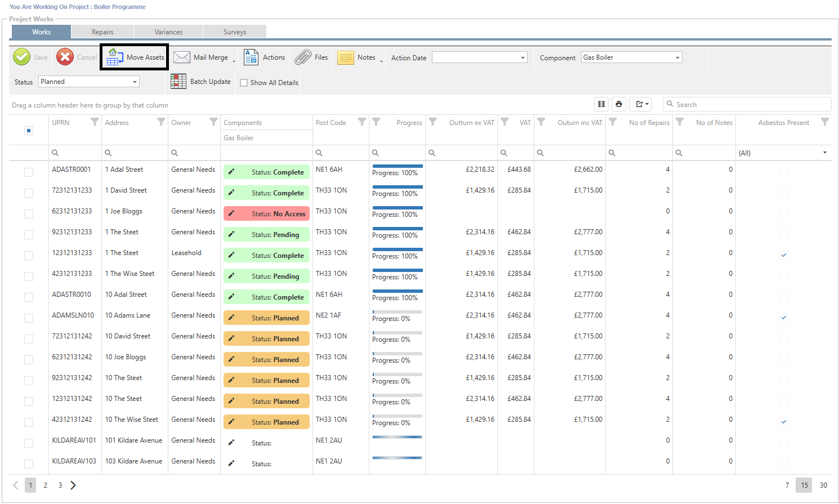Tick the row checkbox for ADASTR0001
The image size is (839, 504).
click(x=29, y=172)
